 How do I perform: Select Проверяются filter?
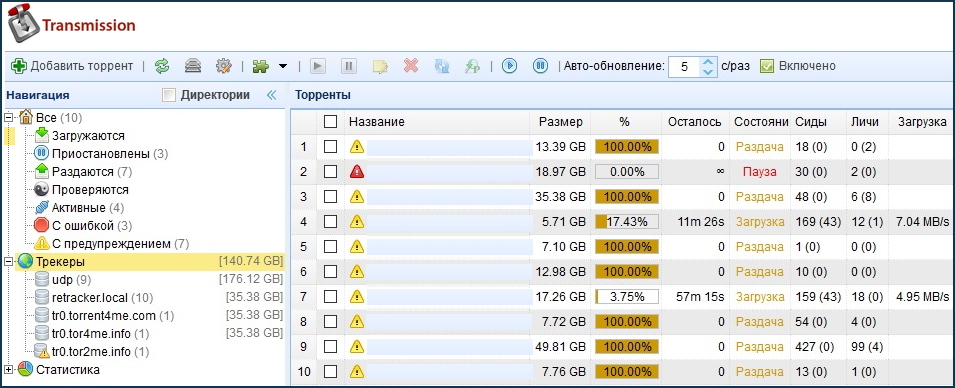click(82, 189)
